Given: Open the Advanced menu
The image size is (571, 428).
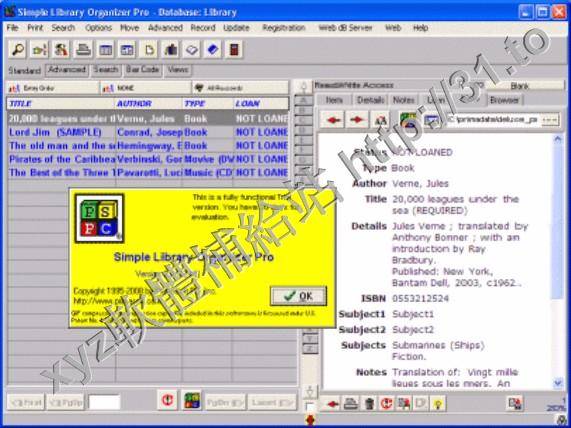Looking at the screenshot, I should pos(165,28).
